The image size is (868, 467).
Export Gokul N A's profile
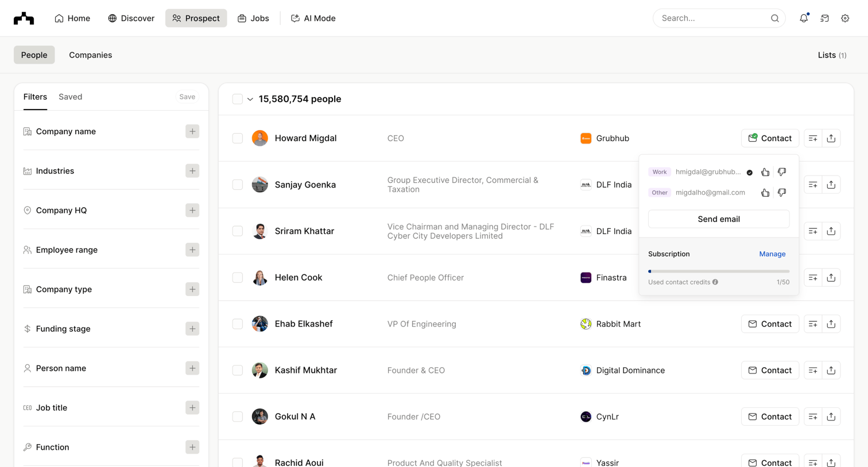click(x=831, y=417)
